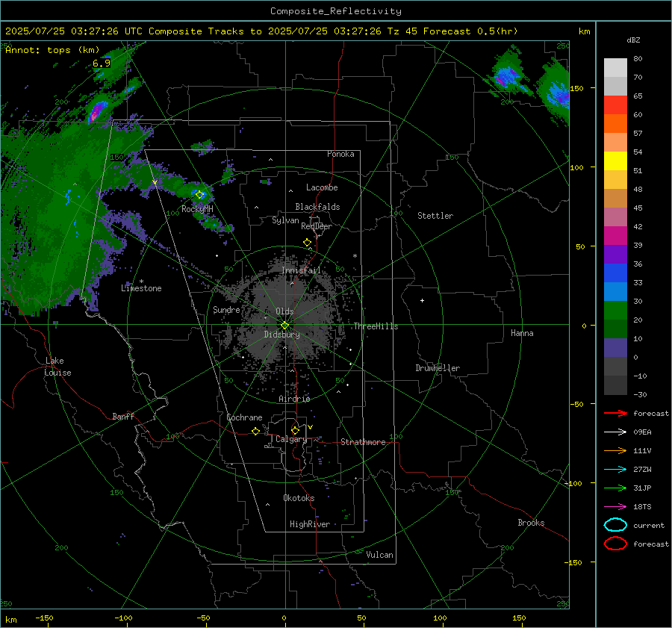Click the intense magenta storm cell near 6.9
Image resolution: width=672 pixels, height=628 pixels.
point(97,112)
